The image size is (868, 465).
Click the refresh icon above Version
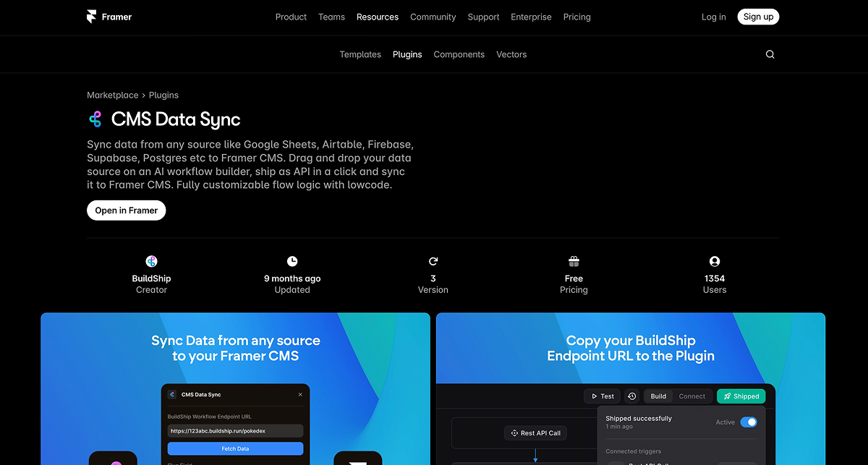coord(433,261)
